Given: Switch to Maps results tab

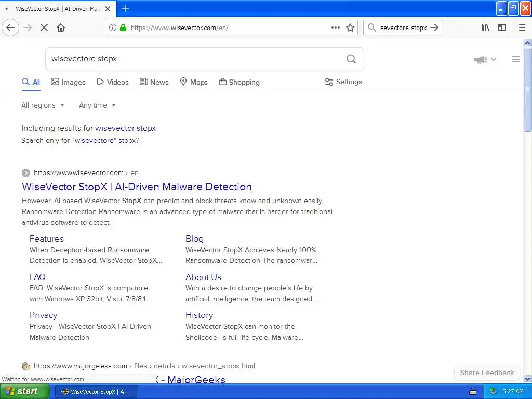Looking at the screenshot, I should [x=194, y=82].
